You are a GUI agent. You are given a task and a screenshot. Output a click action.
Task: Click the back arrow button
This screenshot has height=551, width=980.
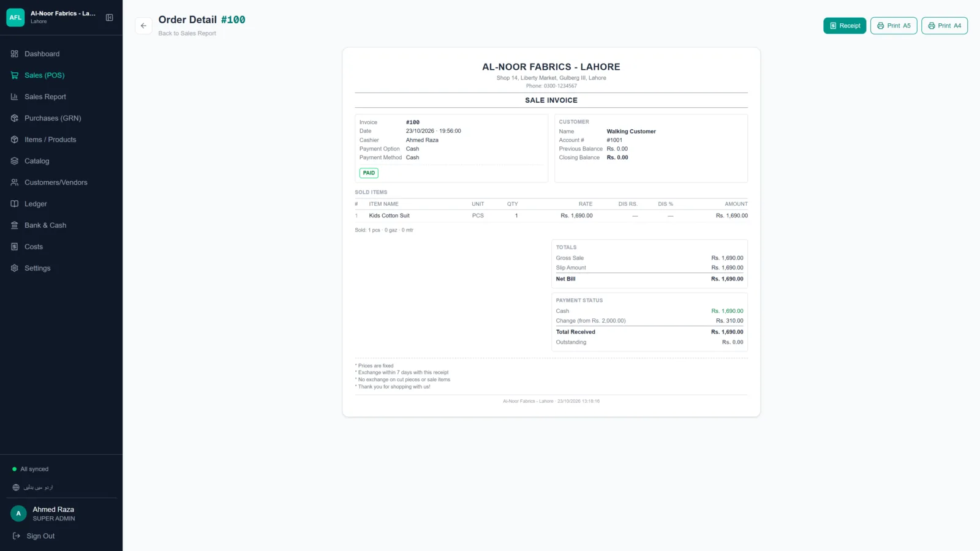pyautogui.click(x=143, y=26)
